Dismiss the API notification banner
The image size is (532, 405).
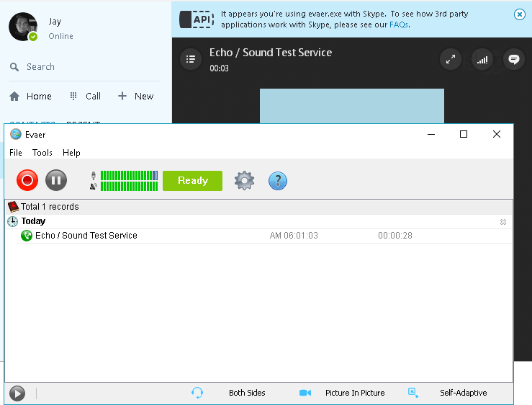[520, 14]
